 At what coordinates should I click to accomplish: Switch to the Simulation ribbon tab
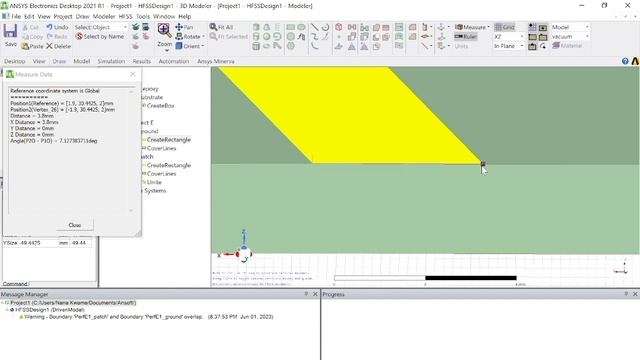click(111, 61)
